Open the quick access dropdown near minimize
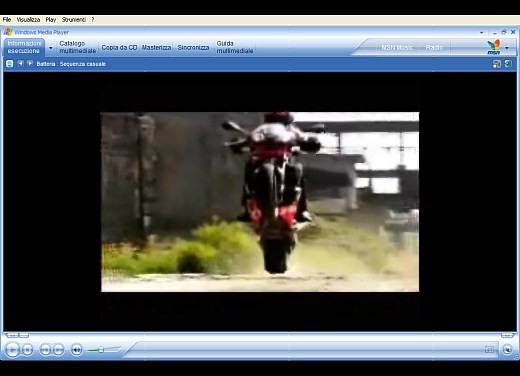520x376 pixels. pyautogui.click(x=482, y=33)
